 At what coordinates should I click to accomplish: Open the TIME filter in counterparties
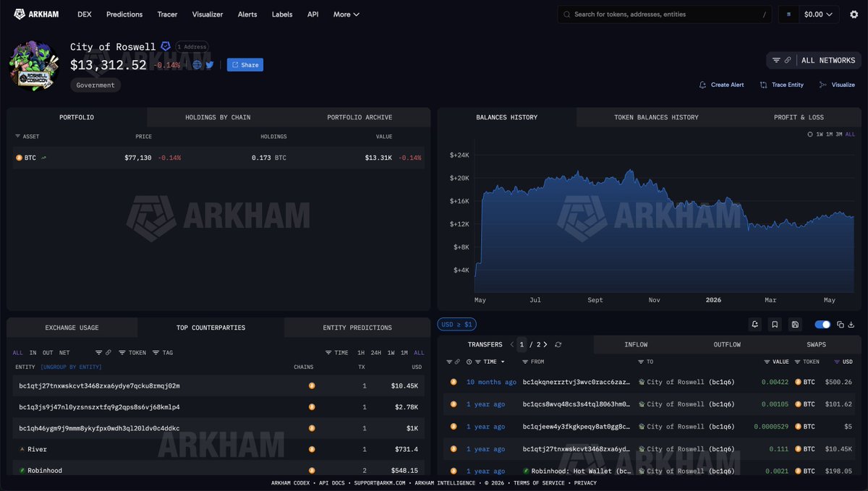tap(336, 353)
